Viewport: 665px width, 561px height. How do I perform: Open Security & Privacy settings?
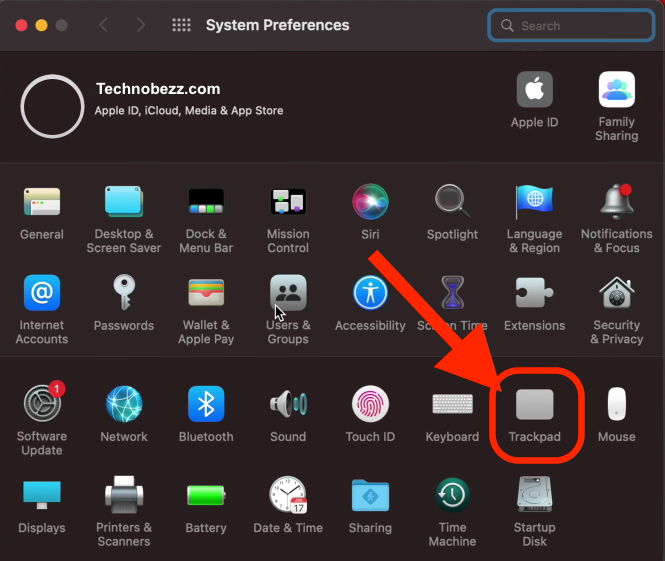click(x=617, y=293)
